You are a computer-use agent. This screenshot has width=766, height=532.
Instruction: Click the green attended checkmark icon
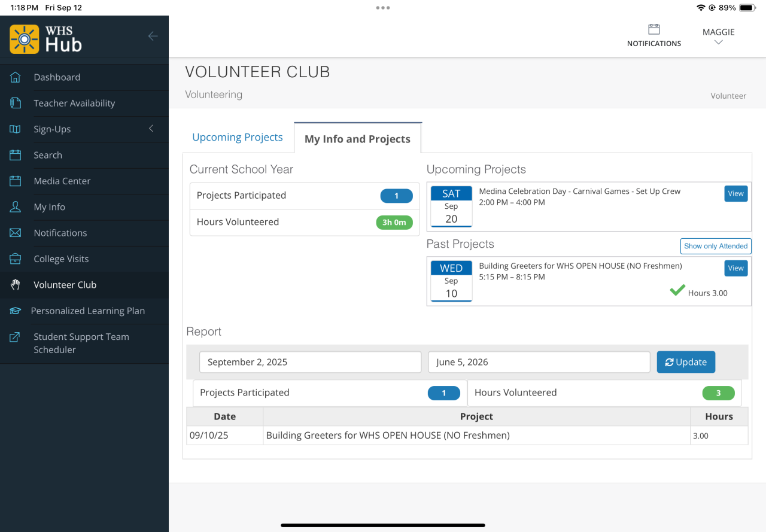tap(677, 291)
